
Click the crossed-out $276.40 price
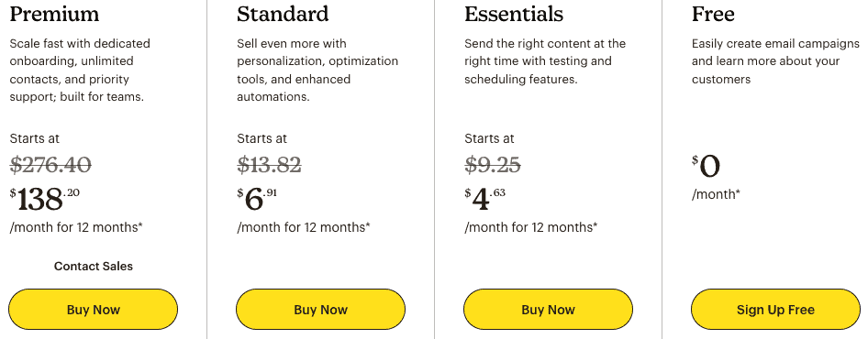coord(50,165)
